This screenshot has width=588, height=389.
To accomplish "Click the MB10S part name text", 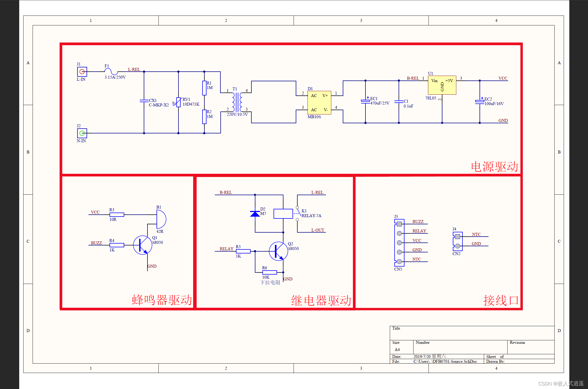I will [x=314, y=117].
